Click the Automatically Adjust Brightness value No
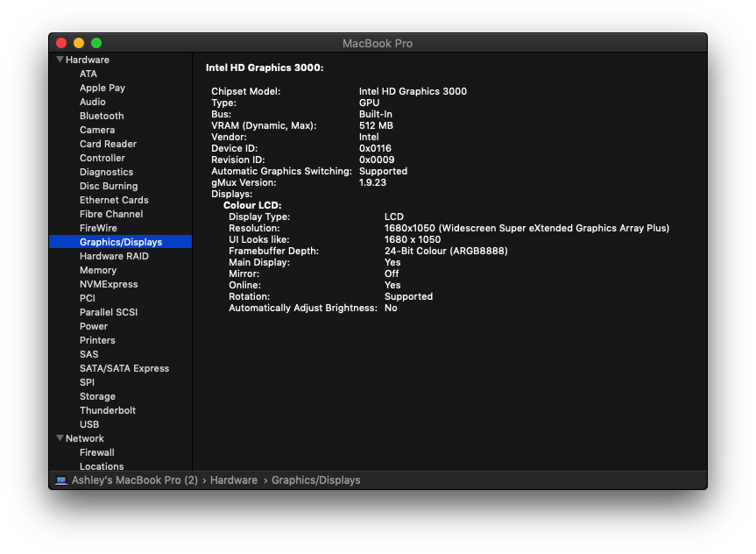The image size is (756, 554). (x=391, y=308)
